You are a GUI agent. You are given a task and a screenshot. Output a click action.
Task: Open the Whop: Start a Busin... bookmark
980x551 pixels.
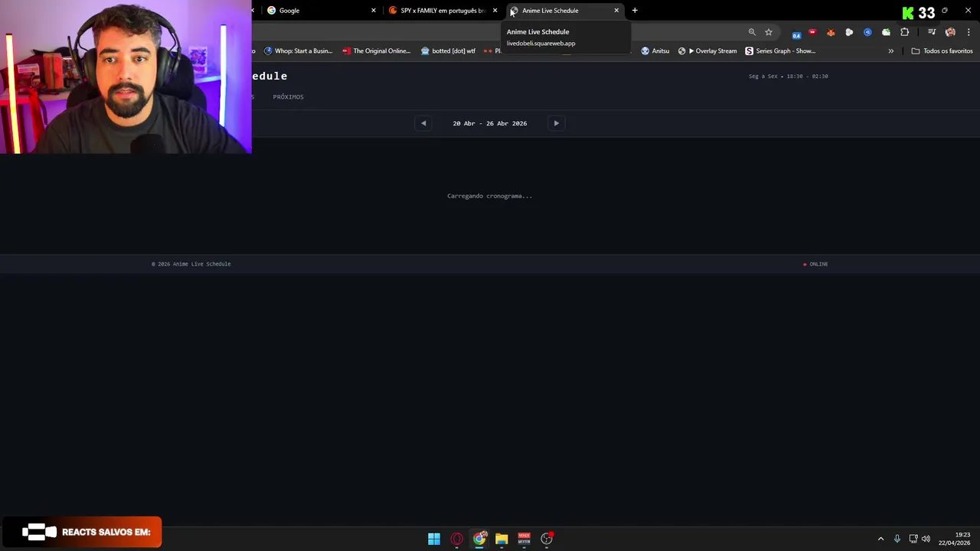click(x=298, y=51)
